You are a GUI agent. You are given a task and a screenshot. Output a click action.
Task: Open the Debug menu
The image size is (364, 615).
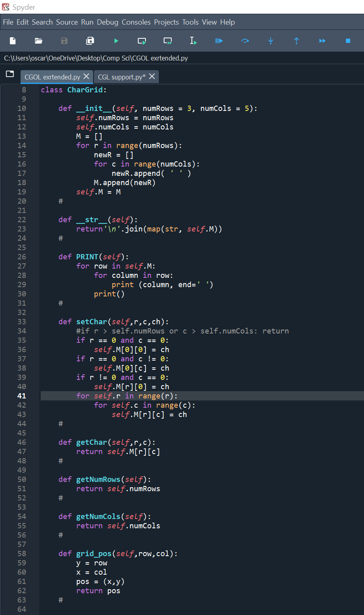(x=107, y=22)
